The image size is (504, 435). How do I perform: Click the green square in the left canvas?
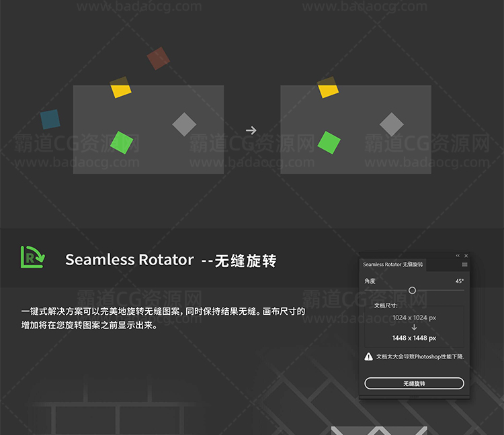122,142
